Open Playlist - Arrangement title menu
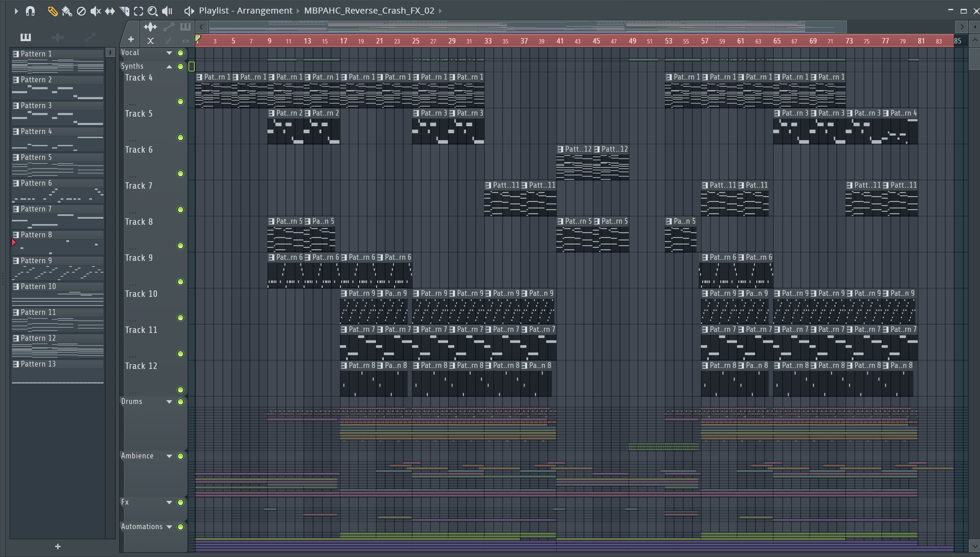Viewport: 980px width, 557px height. tap(245, 11)
